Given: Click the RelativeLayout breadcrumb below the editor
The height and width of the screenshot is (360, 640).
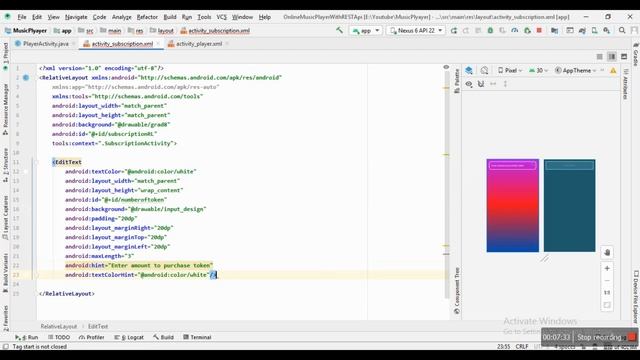Looking at the screenshot, I should 58,327.
